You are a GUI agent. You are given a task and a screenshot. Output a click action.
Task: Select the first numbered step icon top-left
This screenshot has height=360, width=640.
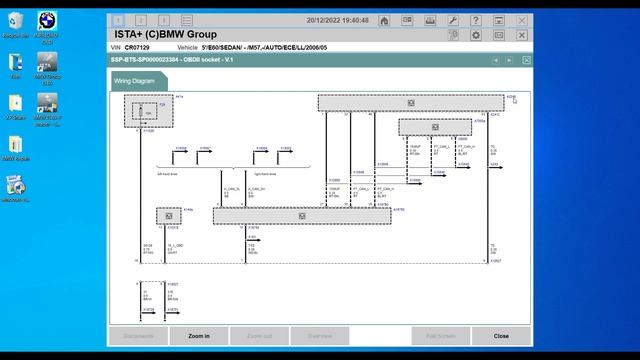[x=118, y=20]
